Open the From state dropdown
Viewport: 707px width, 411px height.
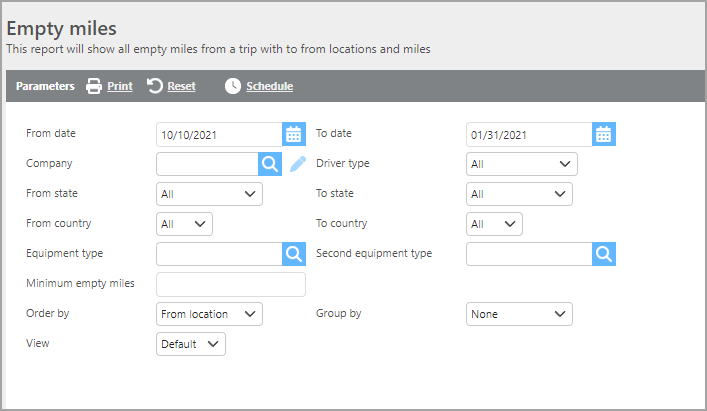coord(210,194)
